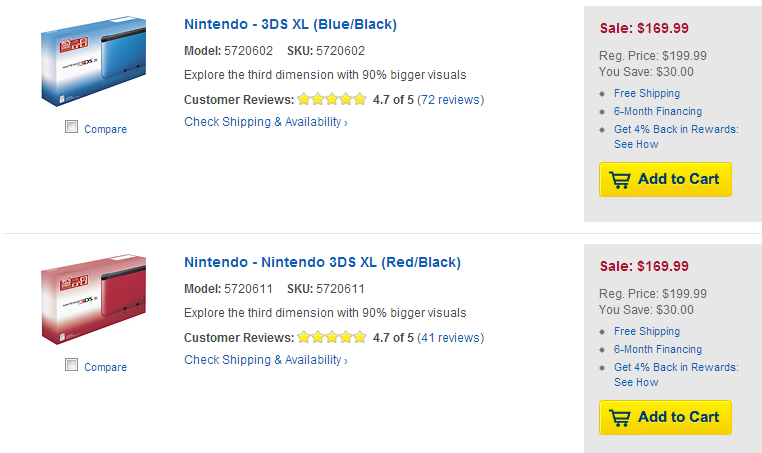Open the Red/Black 3DS XL box image
This screenshot has height=453, width=762.
[x=93, y=301]
